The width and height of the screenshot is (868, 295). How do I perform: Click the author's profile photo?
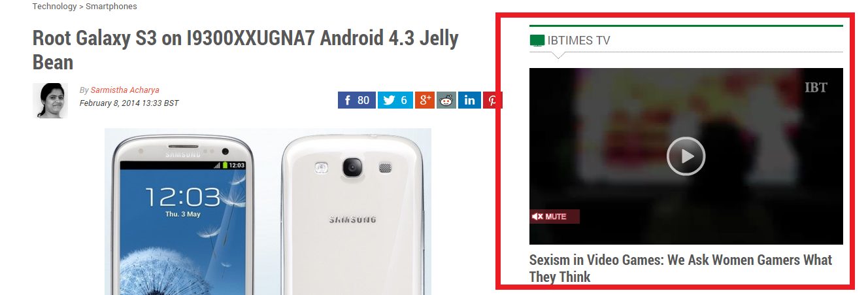click(x=50, y=101)
